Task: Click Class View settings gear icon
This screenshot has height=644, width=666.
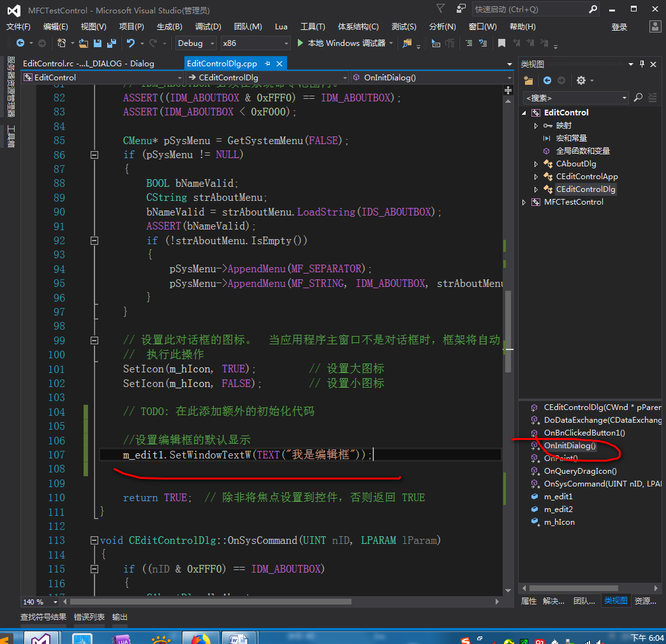Action: [581, 80]
